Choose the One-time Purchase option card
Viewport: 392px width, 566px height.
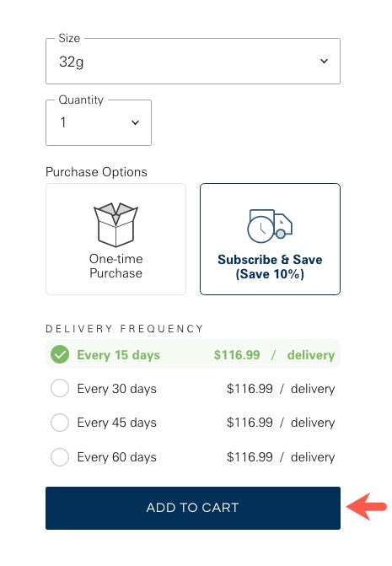pyautogui.click(x=115, y=239)
